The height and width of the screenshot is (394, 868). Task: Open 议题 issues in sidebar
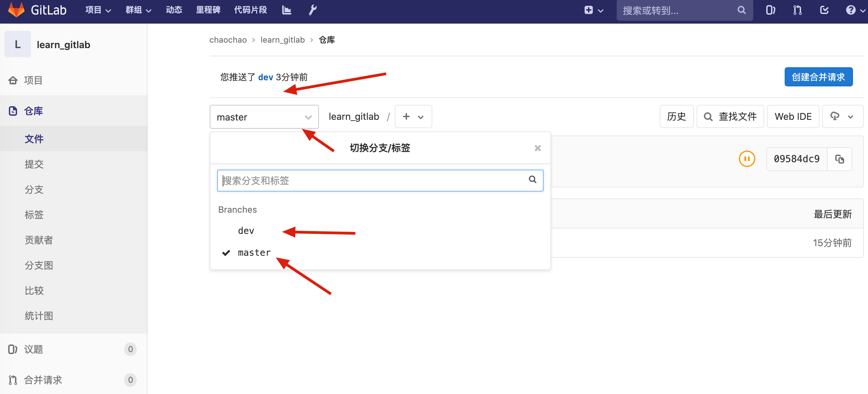pos(73,349)
